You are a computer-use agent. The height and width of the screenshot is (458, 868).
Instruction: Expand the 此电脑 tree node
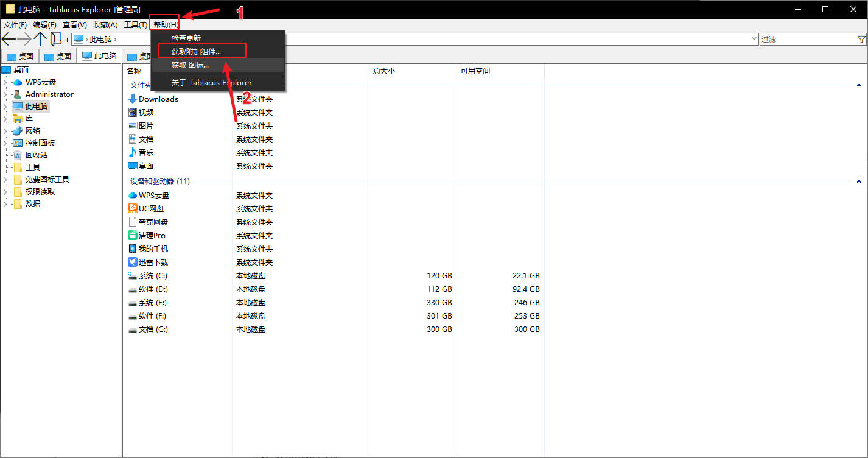click(5, 106)
